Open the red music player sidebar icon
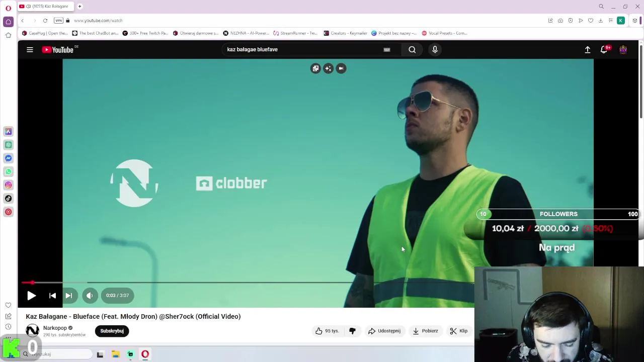Image resolution: width=644 pixels, height=362 pixels. coord(9,212)
